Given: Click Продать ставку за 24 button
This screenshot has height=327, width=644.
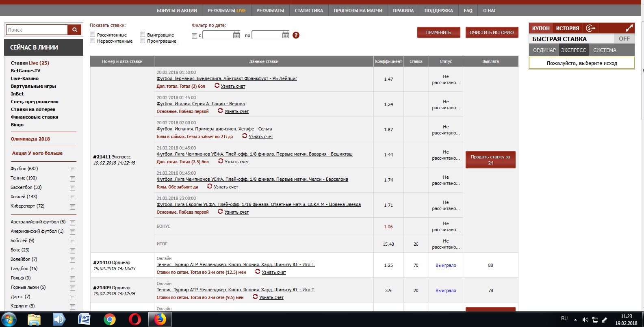Looking at the screenshot, I should point(490,160).
